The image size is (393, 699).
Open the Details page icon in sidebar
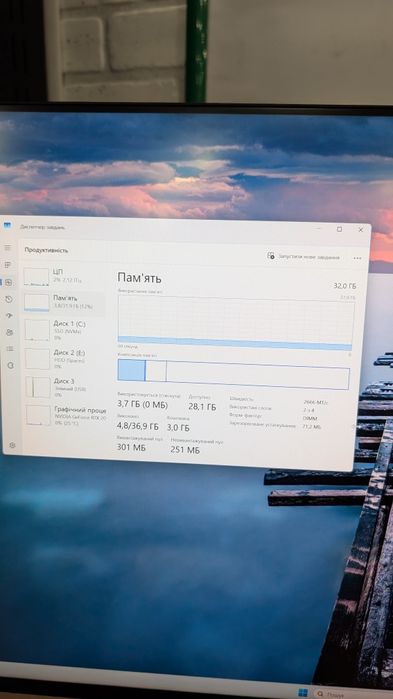(10, 349)
